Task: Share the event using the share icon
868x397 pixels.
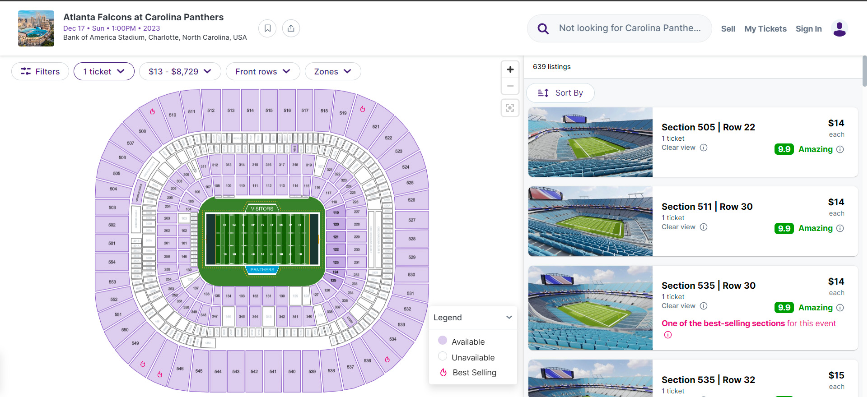Action: point(291,28)
